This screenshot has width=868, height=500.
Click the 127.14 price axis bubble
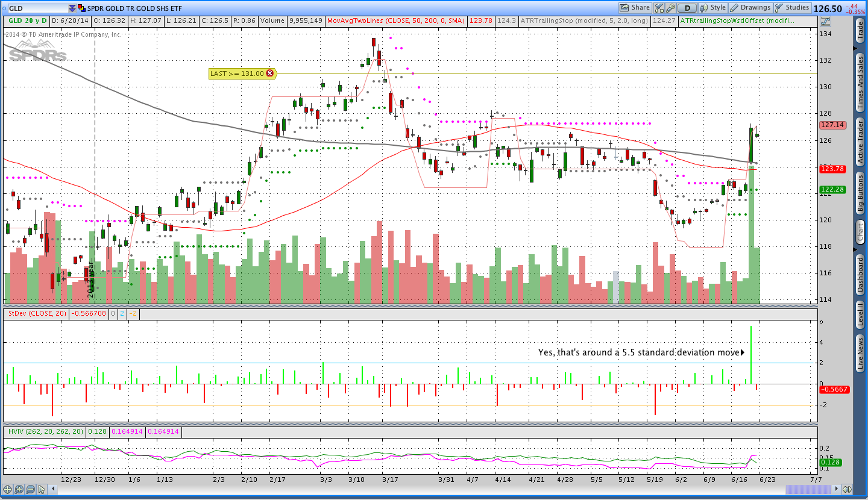click(x=832, y=125)
